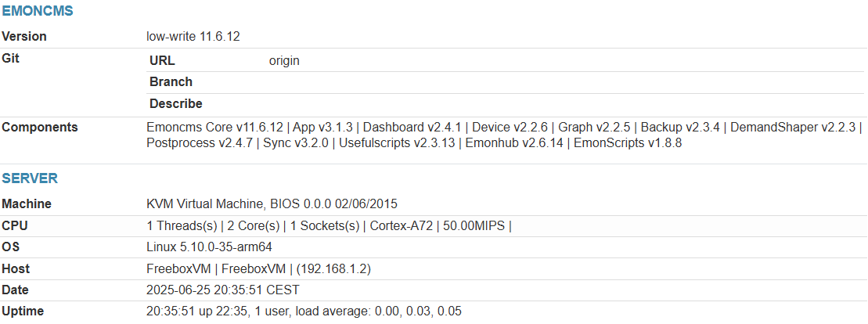Viewport: 868px width, 324px height.
Task: Click the Date value 2025-06-25 20:35:51 CEST
Action: click(223, 290)
